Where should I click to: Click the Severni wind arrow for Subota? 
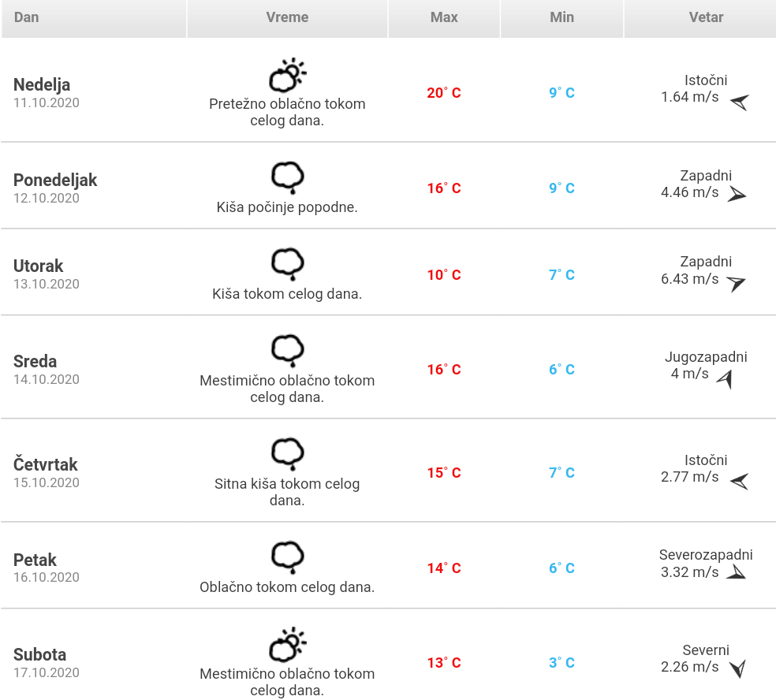click(737, 668)
